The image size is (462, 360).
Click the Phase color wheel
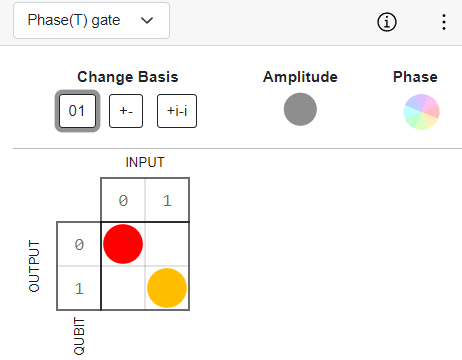click(x=422, y=112)
